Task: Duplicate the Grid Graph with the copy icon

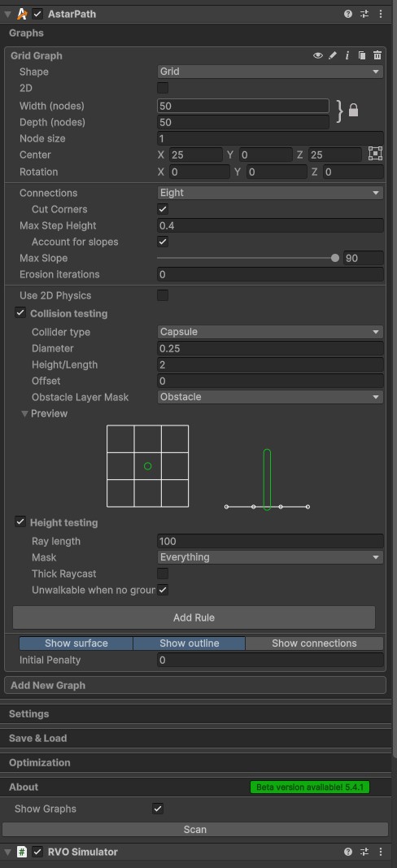Action: [x=362, y=55]
